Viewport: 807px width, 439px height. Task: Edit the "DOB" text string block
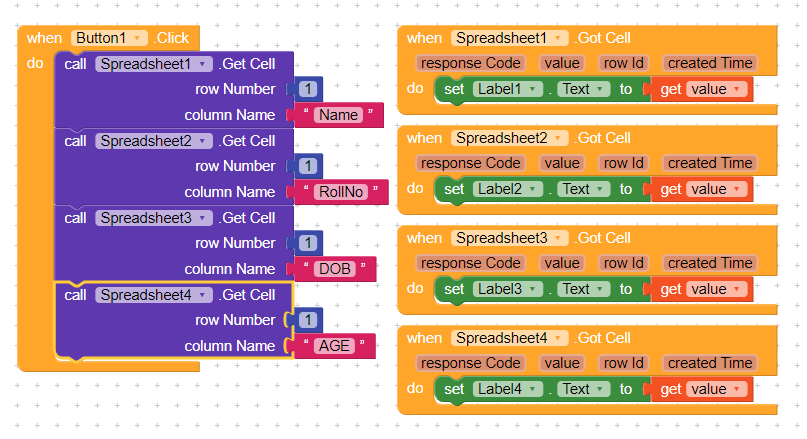point(335,269)
